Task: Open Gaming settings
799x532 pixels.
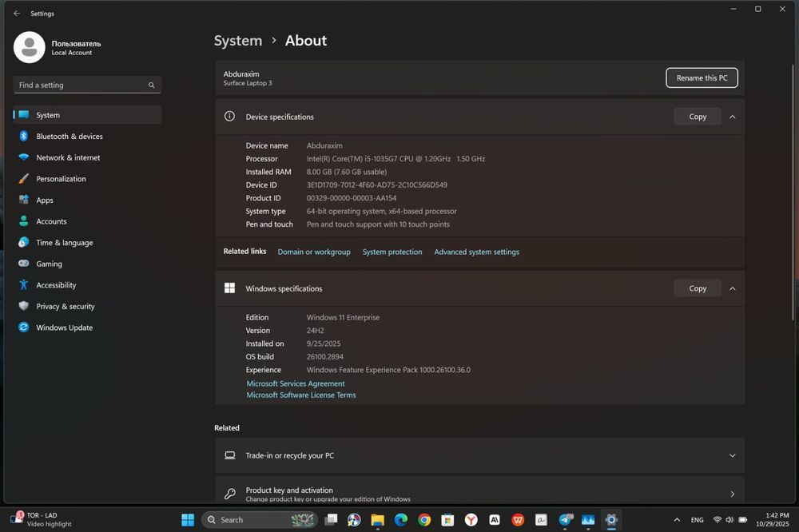Action: [87, 264]
